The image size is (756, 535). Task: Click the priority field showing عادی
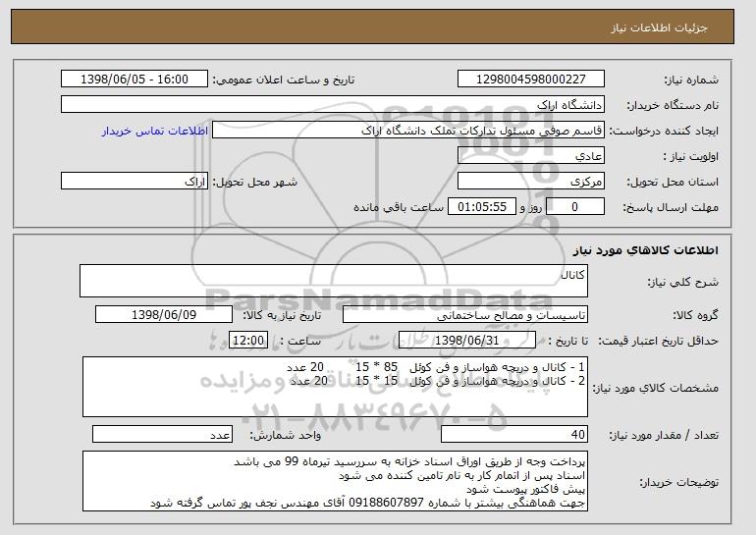531,156
